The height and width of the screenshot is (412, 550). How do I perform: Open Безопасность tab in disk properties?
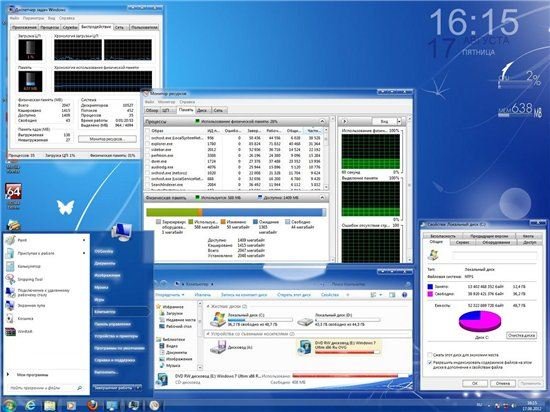443,236
